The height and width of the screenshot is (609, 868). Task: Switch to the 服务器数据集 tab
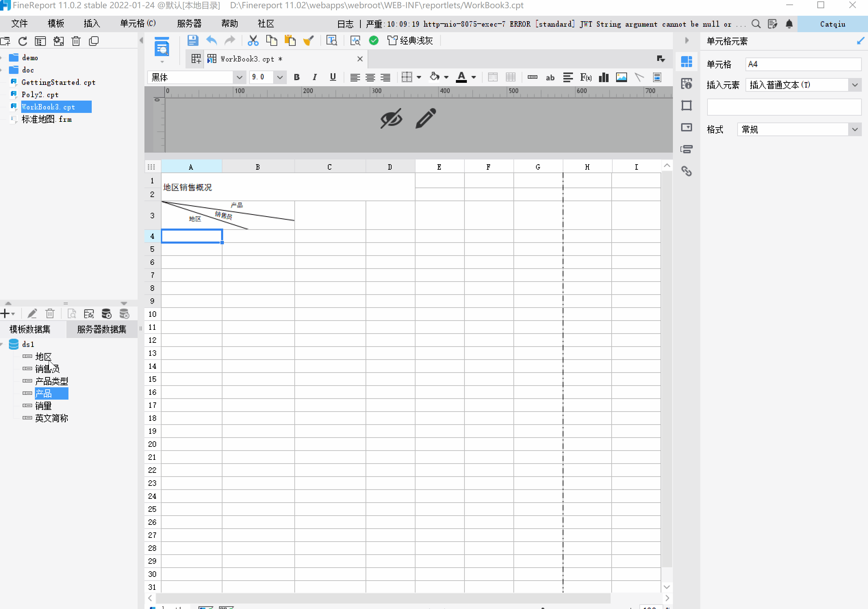[101, 329]
